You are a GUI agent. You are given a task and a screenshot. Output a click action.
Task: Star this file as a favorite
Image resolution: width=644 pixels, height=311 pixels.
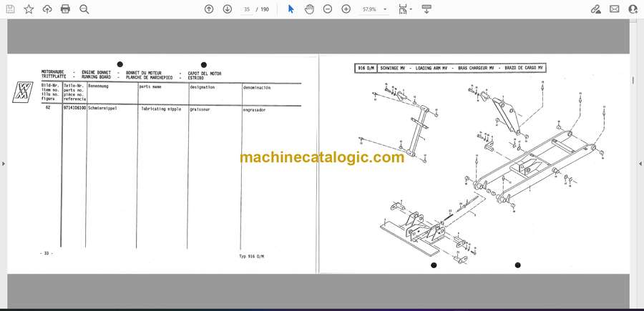pos(29,9)
